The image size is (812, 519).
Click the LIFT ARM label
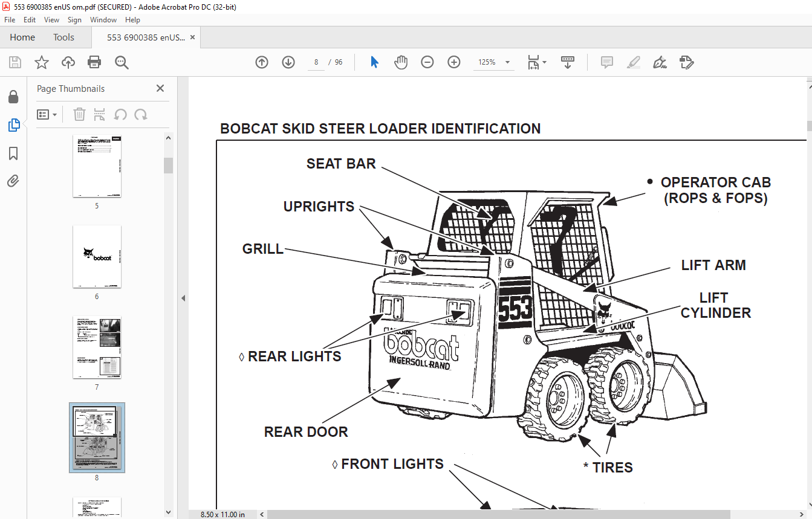coord(713,265)
